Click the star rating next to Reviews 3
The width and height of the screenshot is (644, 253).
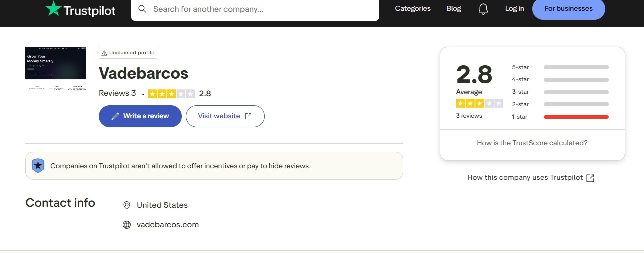[x=171, y=94]
